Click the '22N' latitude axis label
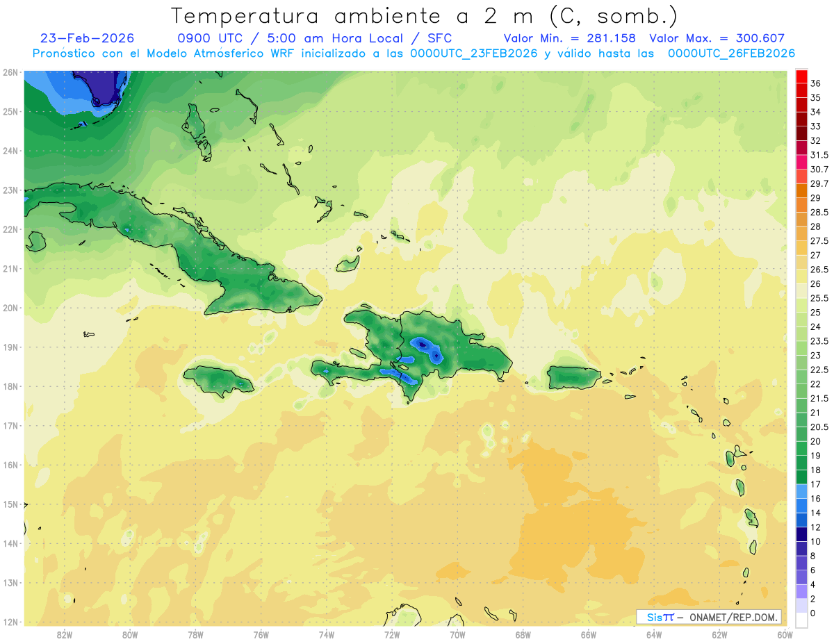This screenshot has height=644, width=834. pos(10,229)
